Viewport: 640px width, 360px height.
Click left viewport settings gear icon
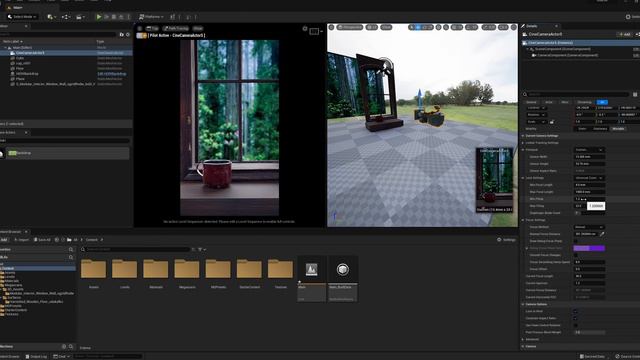[305, 29]
